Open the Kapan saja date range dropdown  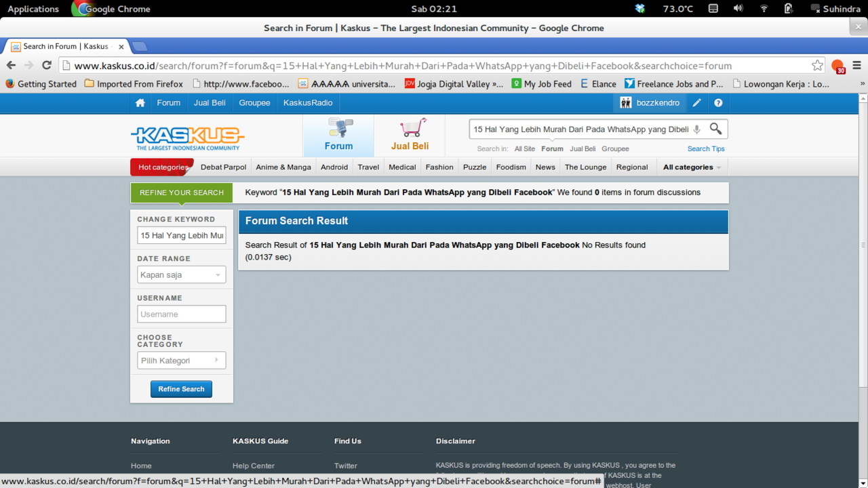click(182, 275)
